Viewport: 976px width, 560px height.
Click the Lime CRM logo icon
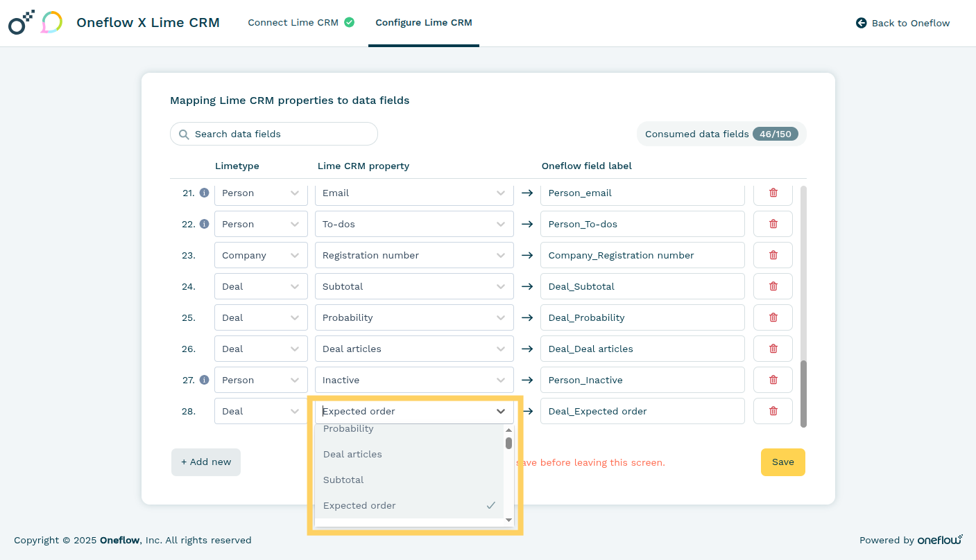(x=51, y=23)
